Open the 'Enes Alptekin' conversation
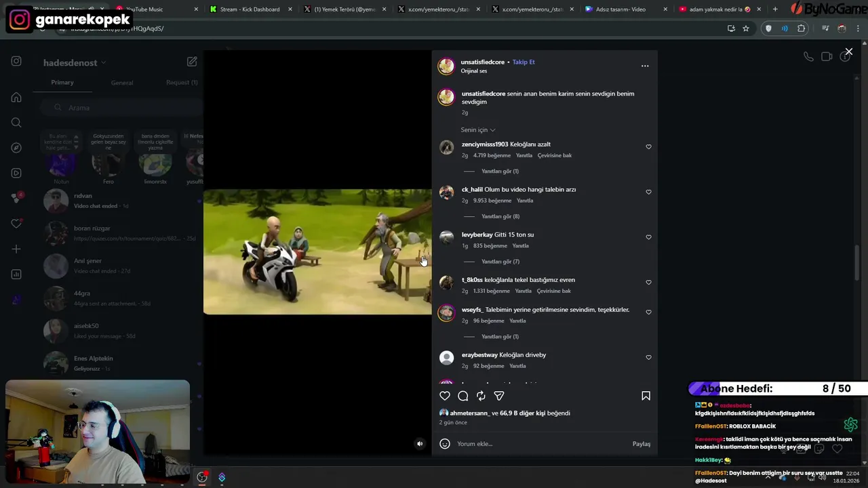Viewport: 868px width, 488px height. pyautogui.click(x=121, y=363)
